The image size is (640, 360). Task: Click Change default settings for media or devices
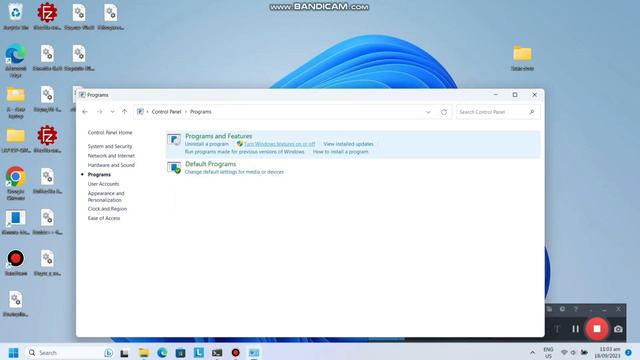(234, 172)
